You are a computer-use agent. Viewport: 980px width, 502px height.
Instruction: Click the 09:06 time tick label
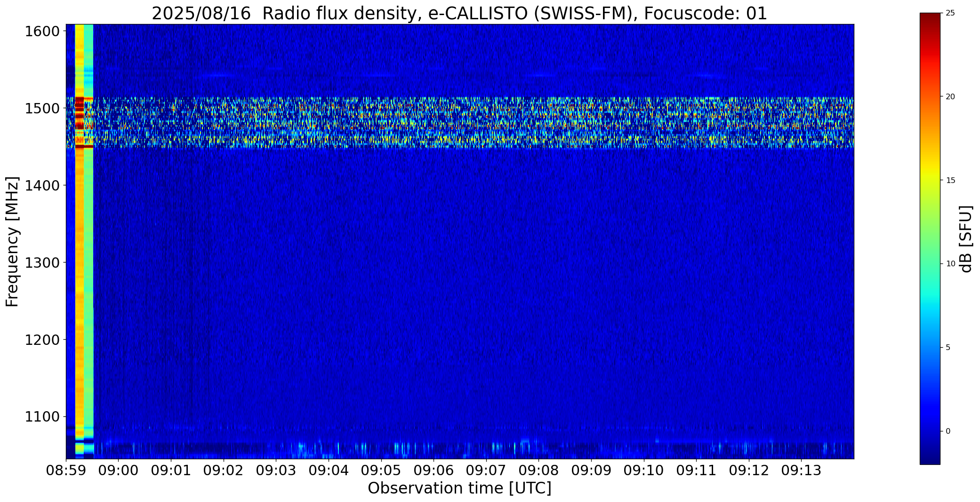pos(434,470)
